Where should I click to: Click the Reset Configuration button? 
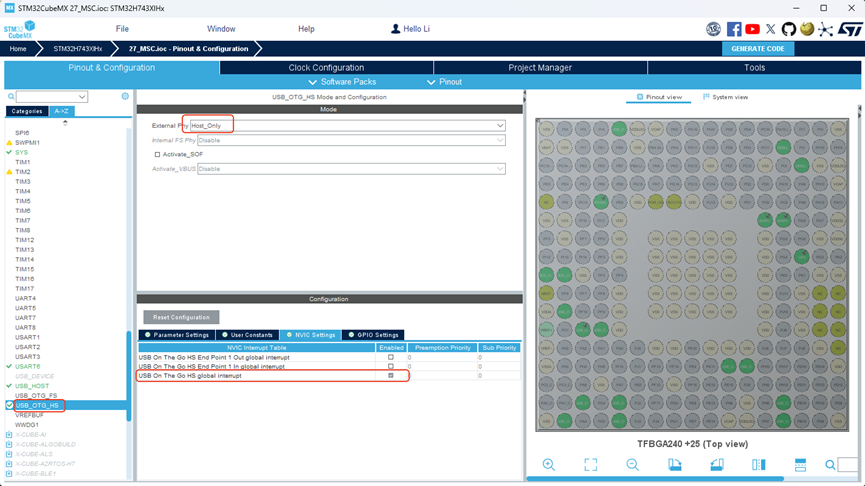tap(181, 317)
